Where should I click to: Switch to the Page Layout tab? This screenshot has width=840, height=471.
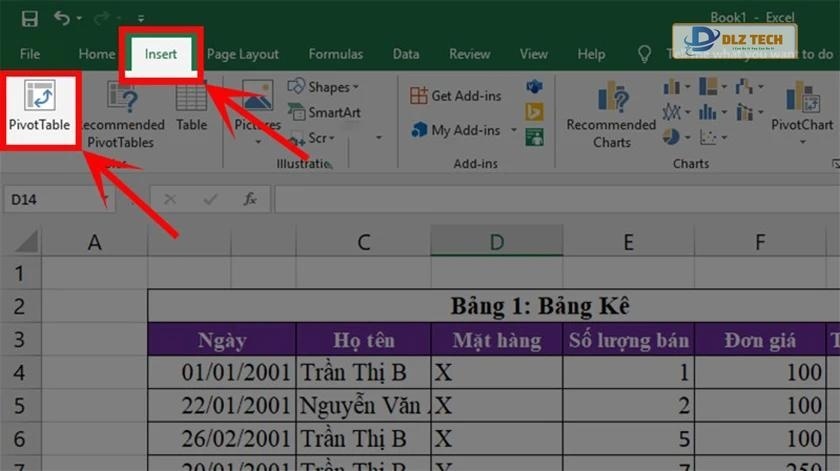(243, 54)
